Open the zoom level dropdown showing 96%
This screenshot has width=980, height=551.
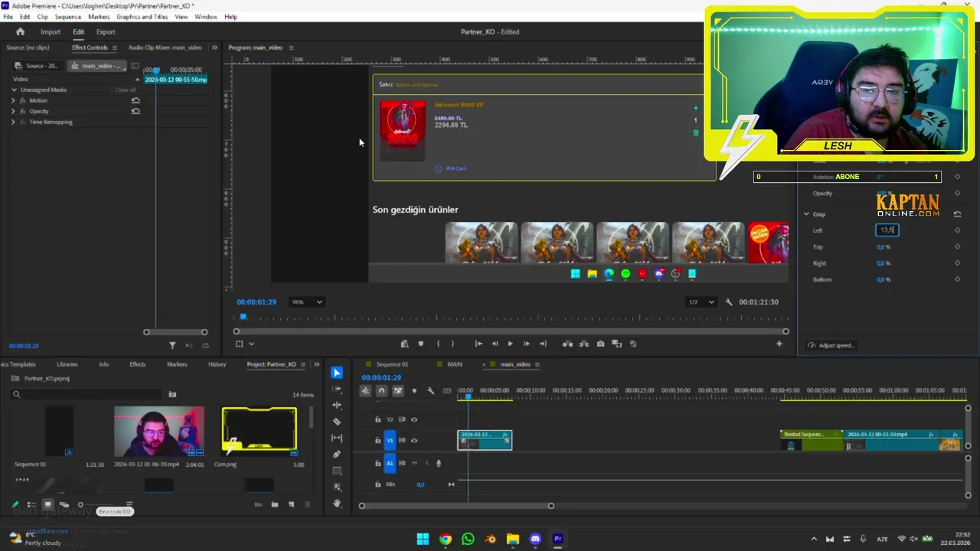click(x=306, y=302)
